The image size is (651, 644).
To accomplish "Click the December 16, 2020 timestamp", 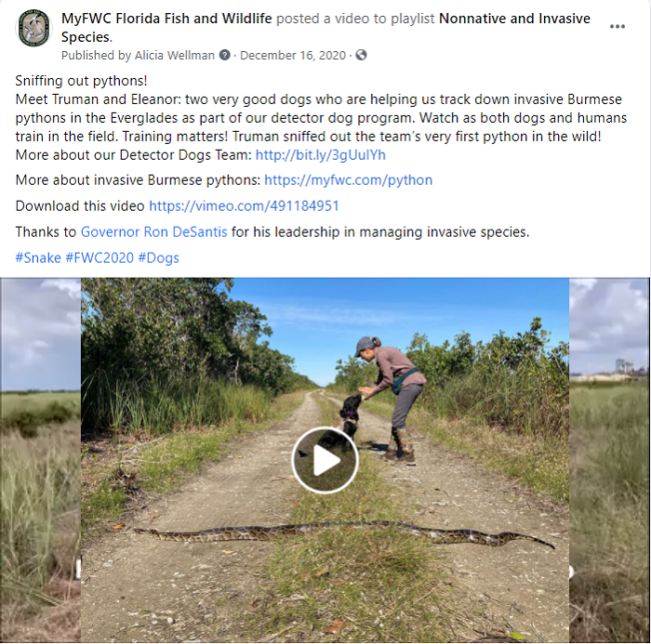I will 293,56.
